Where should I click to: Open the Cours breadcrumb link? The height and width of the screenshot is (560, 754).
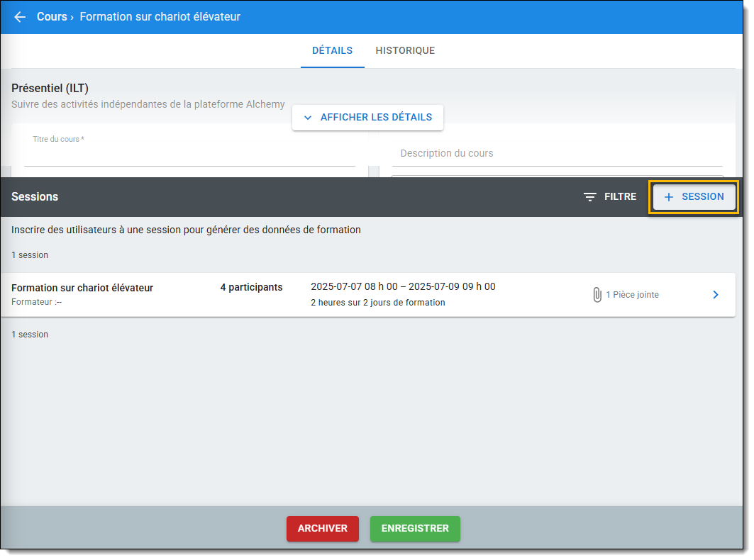pyautogui.click(x=52, y=17)
